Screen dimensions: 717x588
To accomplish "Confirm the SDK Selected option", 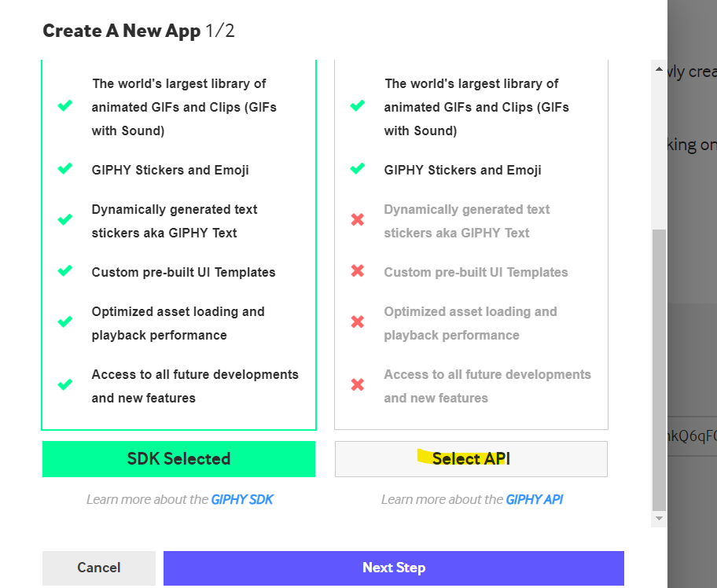I will [178, 458].
